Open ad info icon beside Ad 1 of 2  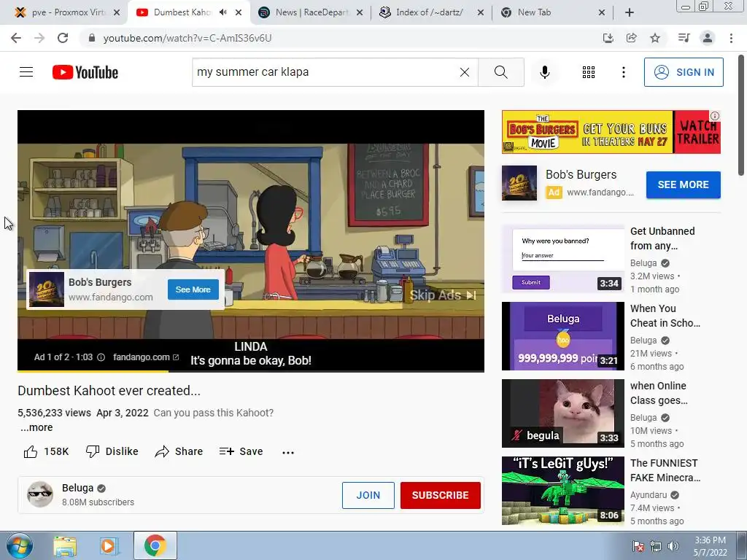[101, 357]
